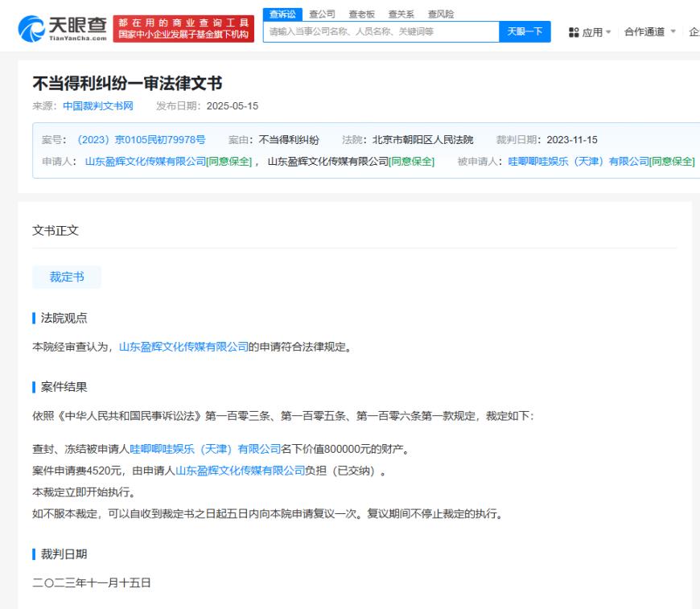The height and width of the screenshot is (609, 700).
Task: Expand the 应用 dropdown arrow
Action: coord(608,32)
